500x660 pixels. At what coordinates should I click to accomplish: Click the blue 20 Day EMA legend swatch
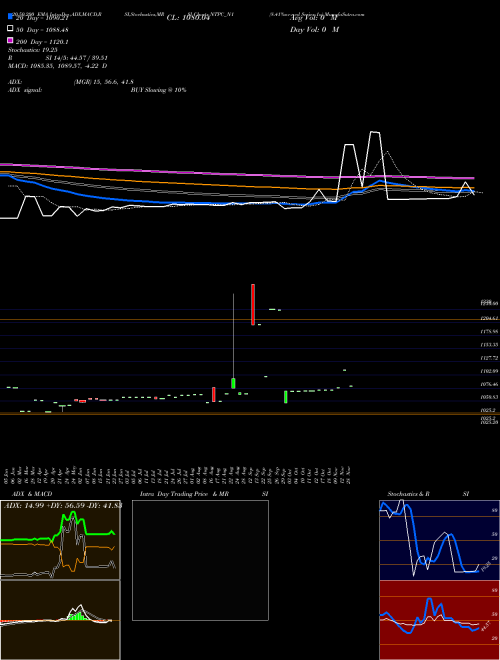point(10,16)
